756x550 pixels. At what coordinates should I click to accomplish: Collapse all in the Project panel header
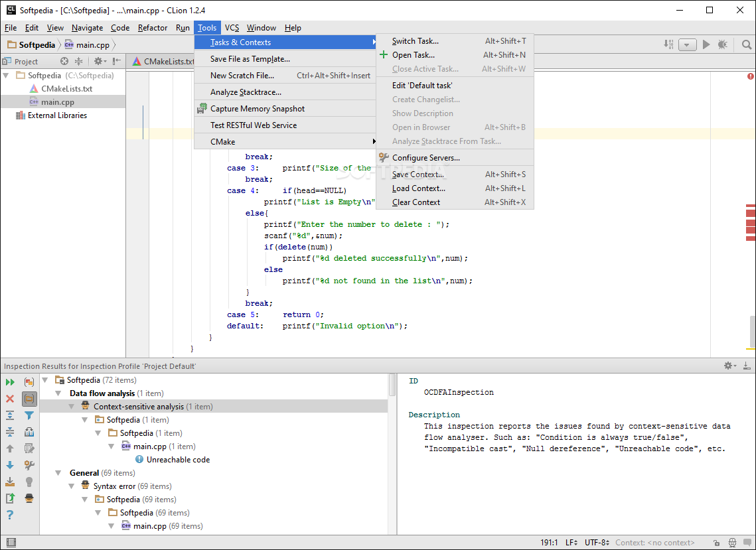(78, 61)
